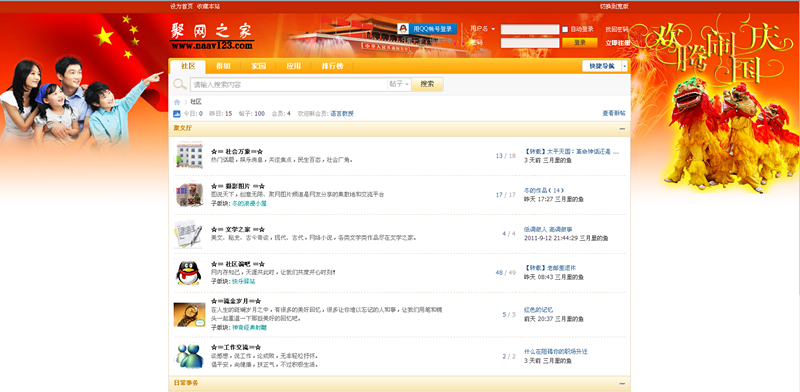This screenshot has width=800, height=392.
Task: Open the ☆═ 文学之家 ═☆ forum title
Action: click(x=238, y=229)
